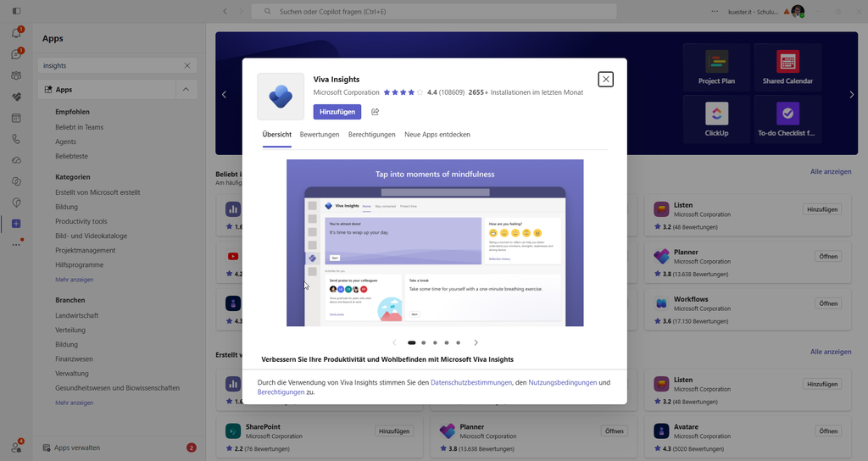
Task: Select the Finanzwesen industry
Action: (x=75, y=359)
